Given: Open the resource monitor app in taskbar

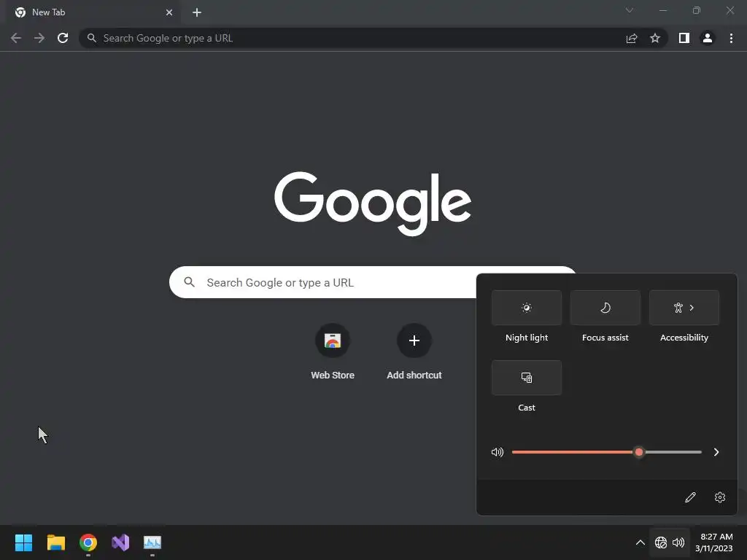Looking at the screenshot, I should 152,542.
